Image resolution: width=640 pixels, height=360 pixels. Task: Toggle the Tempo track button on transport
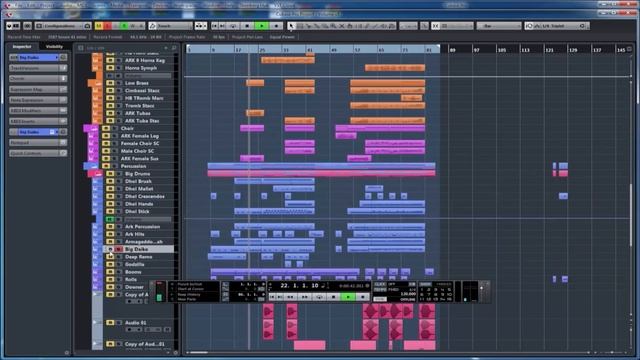click(x=380, y=289)
